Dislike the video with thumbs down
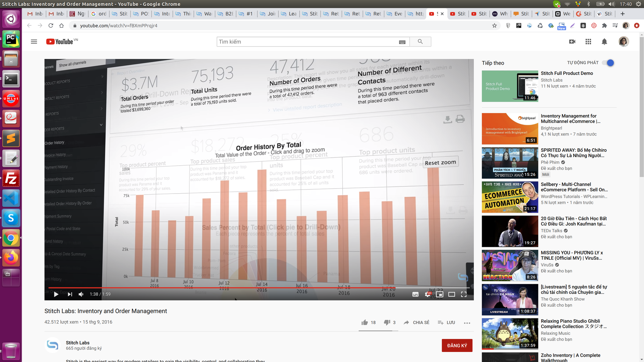 tap(387, 322)
